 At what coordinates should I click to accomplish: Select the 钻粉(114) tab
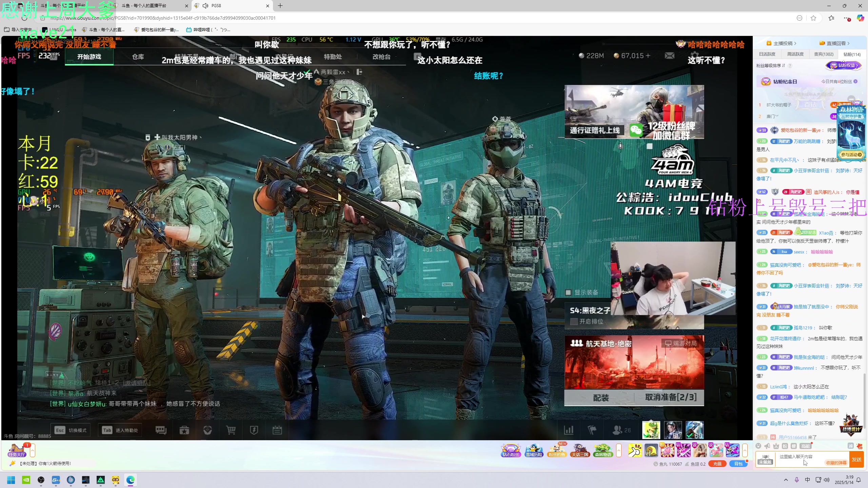point(852,54)
